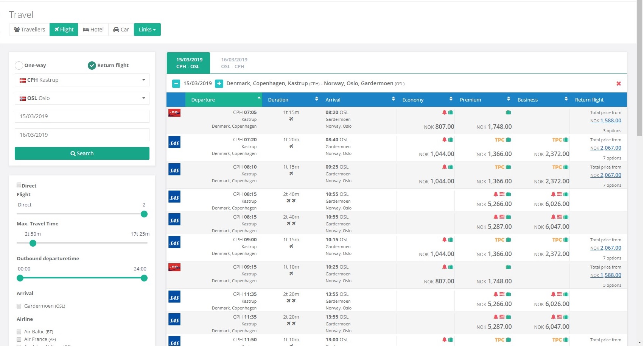This screenshot has height=347, width=644.
Task: Click the TPC icon in Premium for 07:20 flight
Action: (499, 140)
